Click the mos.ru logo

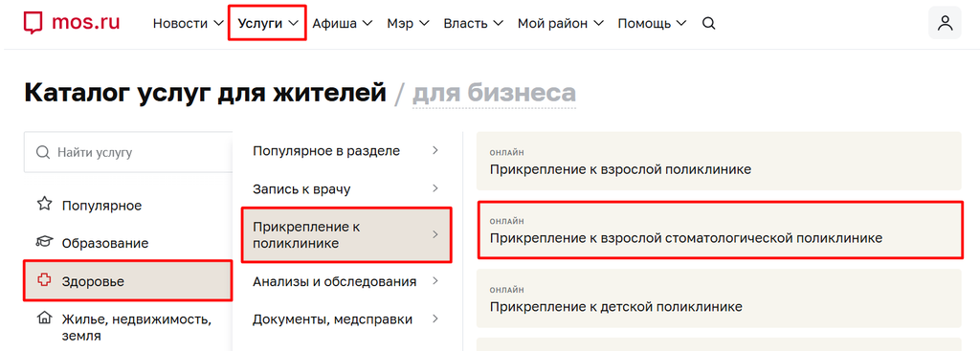71,23
